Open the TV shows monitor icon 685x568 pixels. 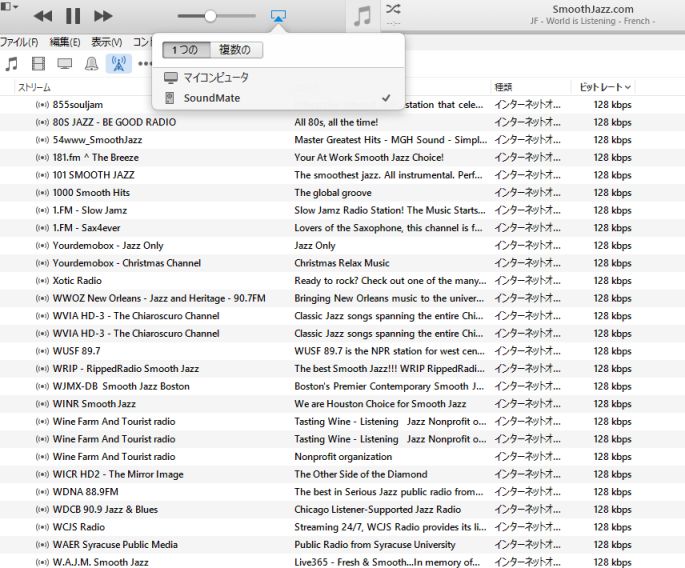64,63
